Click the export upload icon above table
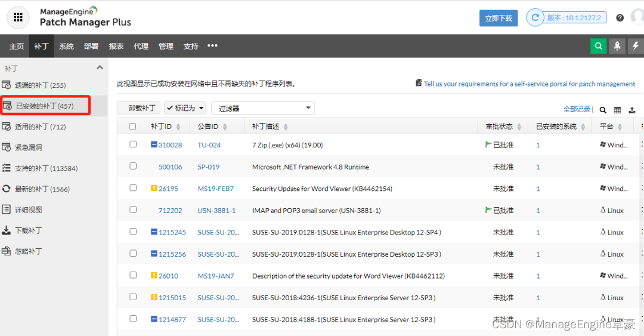The width and height of the screenshot is (644, 336). (x=632, y=110)
